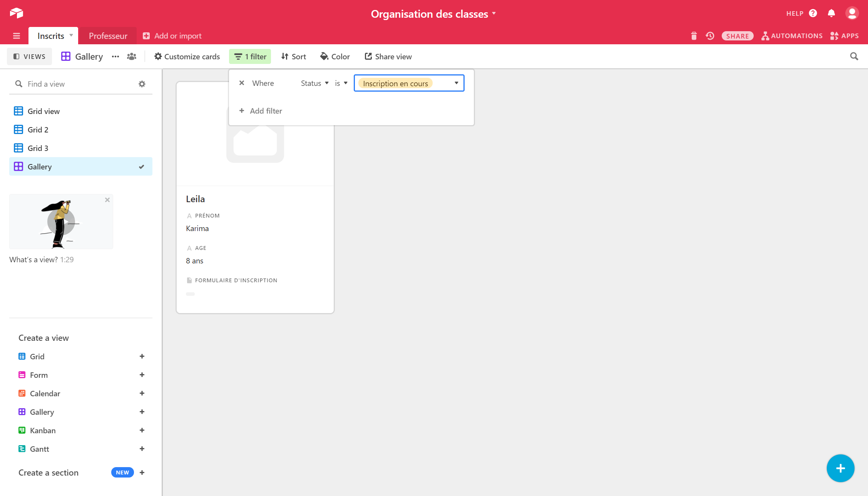Select Grid 2 view in sidebar
868x496 pixels.
[38, 130]
